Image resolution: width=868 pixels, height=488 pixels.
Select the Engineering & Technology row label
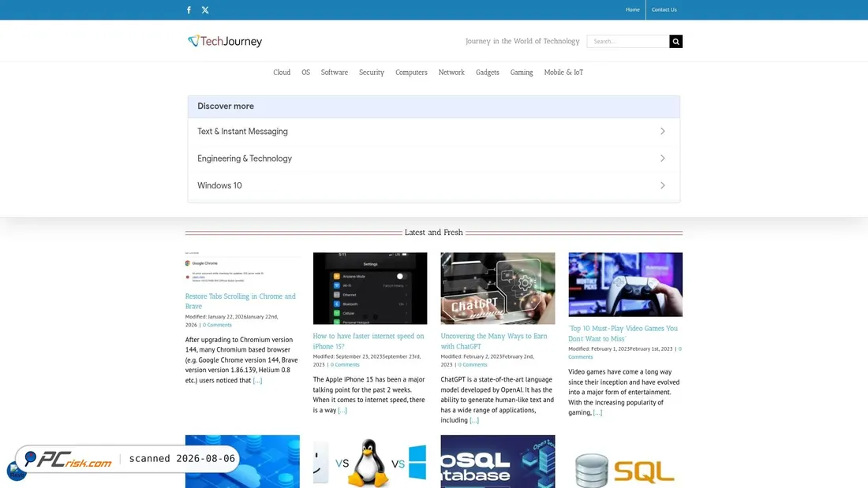tap(244, 158)
